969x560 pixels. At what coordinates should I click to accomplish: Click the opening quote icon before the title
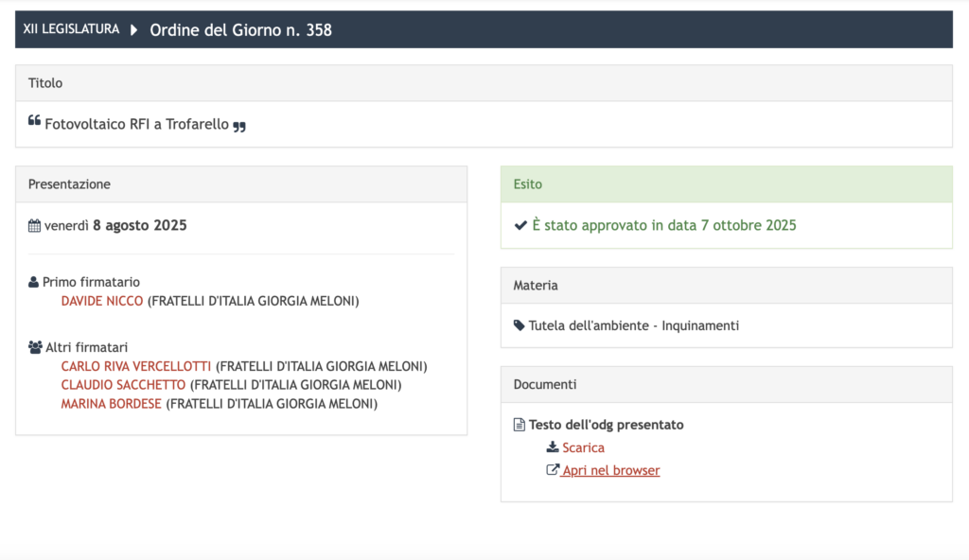tap(35, 121)
